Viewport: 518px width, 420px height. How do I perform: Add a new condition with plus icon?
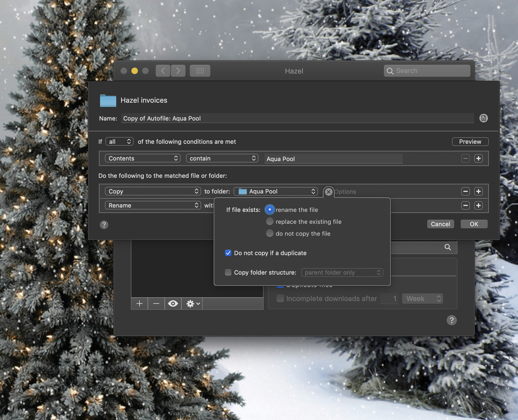point(478,158)
